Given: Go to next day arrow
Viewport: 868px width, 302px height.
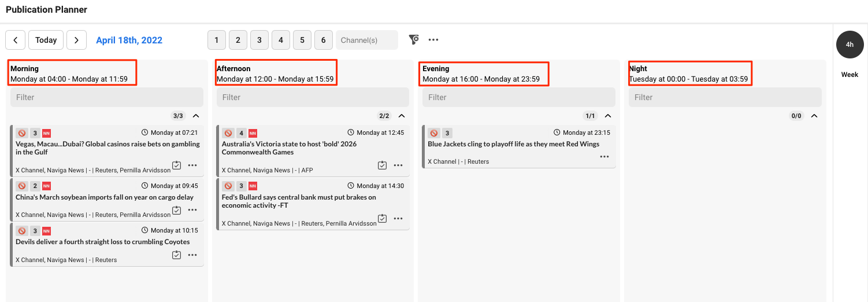Looking at the screenshot, I should coord(76,40).
